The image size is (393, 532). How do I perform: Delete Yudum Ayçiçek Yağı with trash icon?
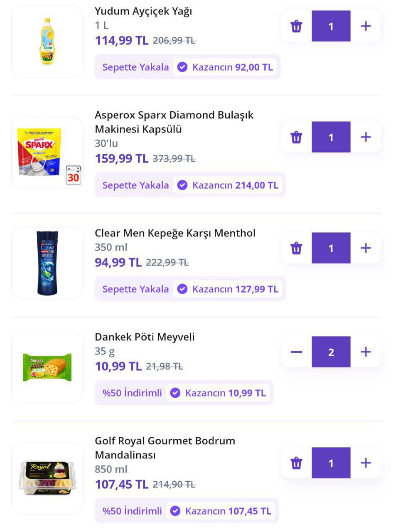296,26
